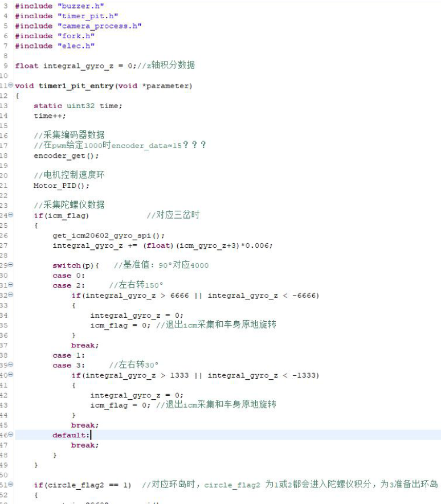Click the switch(p) keyword
The image size is (441, 504).
coord(67,265)
